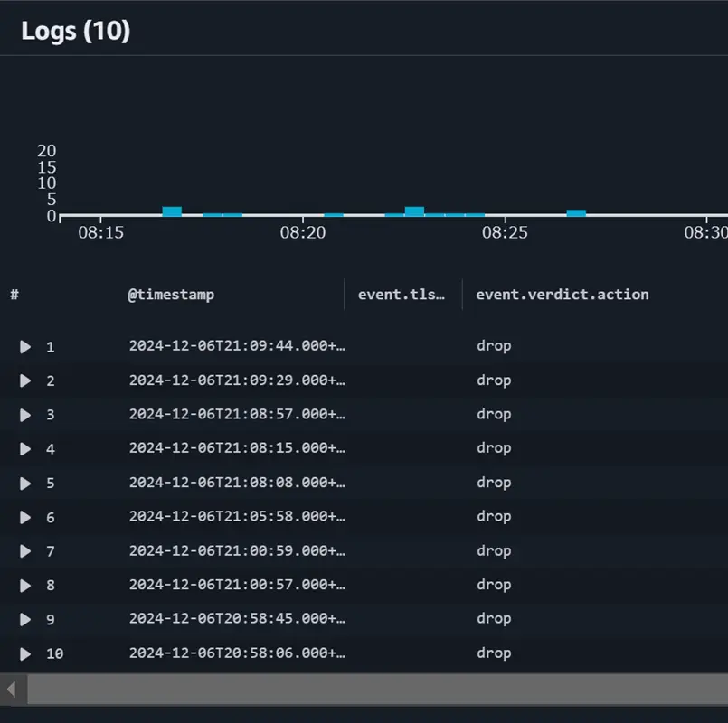The width and height of the screenshot is (728, 723).
Task: Expand log entry 6
Action: [25, 517]
